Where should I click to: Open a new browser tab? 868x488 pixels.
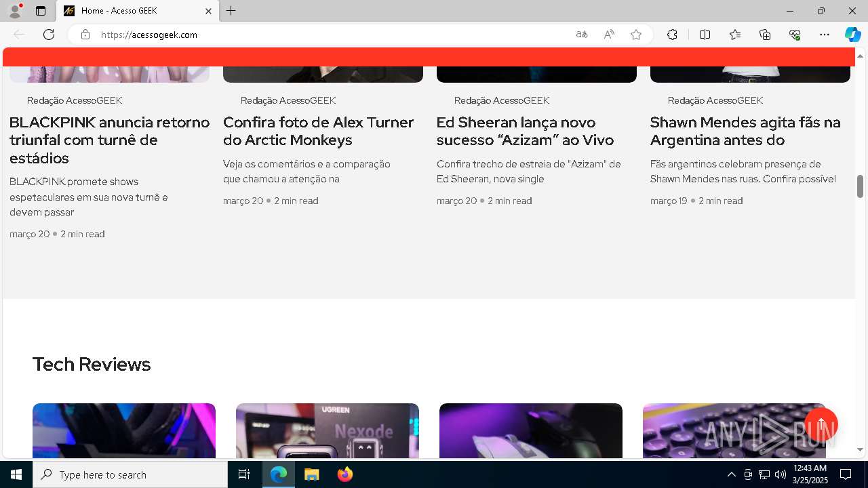[x=231, y=11]
